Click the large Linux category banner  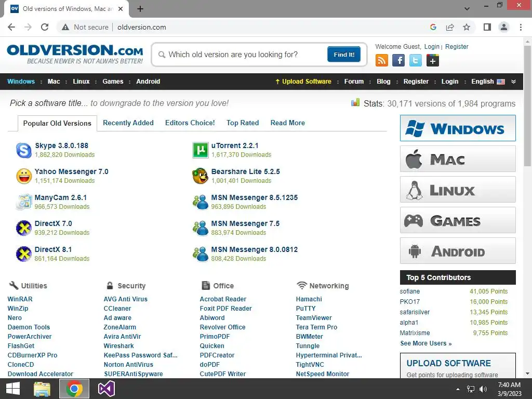coord(458,189)
